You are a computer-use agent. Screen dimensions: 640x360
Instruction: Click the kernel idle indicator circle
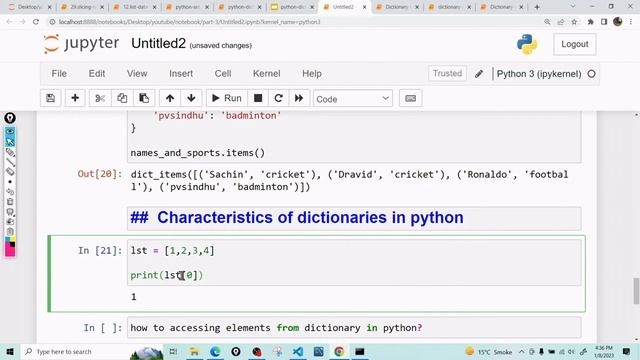(x=591, y=74)
